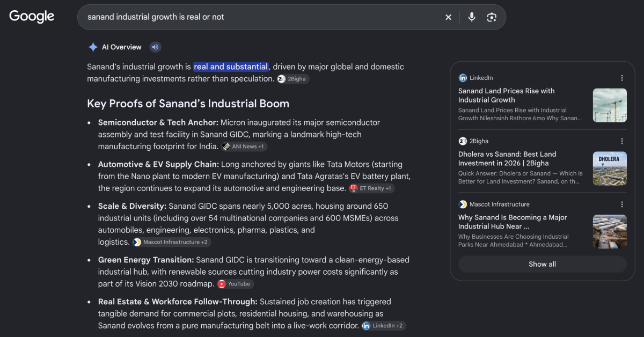Screen dimensions: 644x337
Task: Play AI Overview audio with speaker icon
Action: click(155, 47)
